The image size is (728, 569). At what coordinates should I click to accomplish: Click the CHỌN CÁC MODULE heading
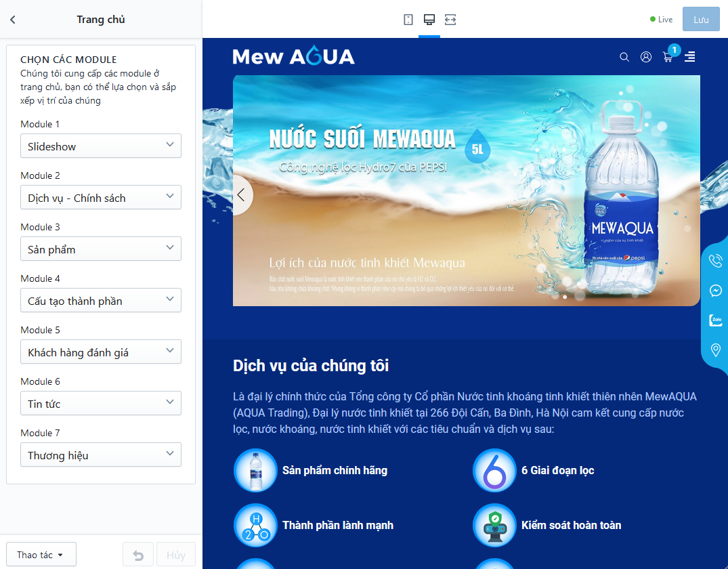click(68, 60)
